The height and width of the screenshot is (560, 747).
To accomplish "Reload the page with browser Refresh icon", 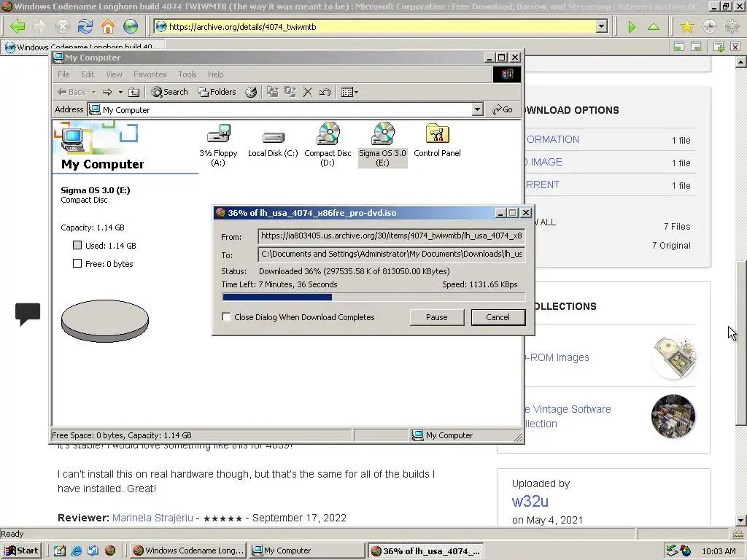I will [85, 27].
